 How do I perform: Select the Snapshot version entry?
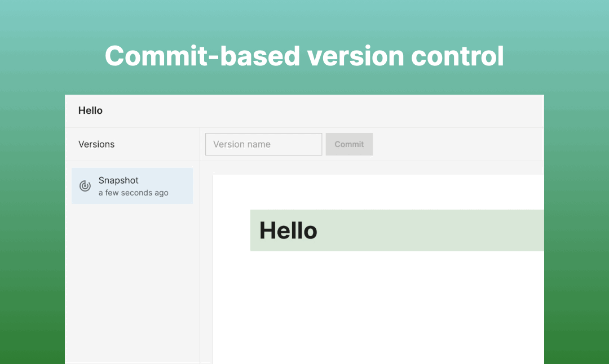(x=132, y=186)
